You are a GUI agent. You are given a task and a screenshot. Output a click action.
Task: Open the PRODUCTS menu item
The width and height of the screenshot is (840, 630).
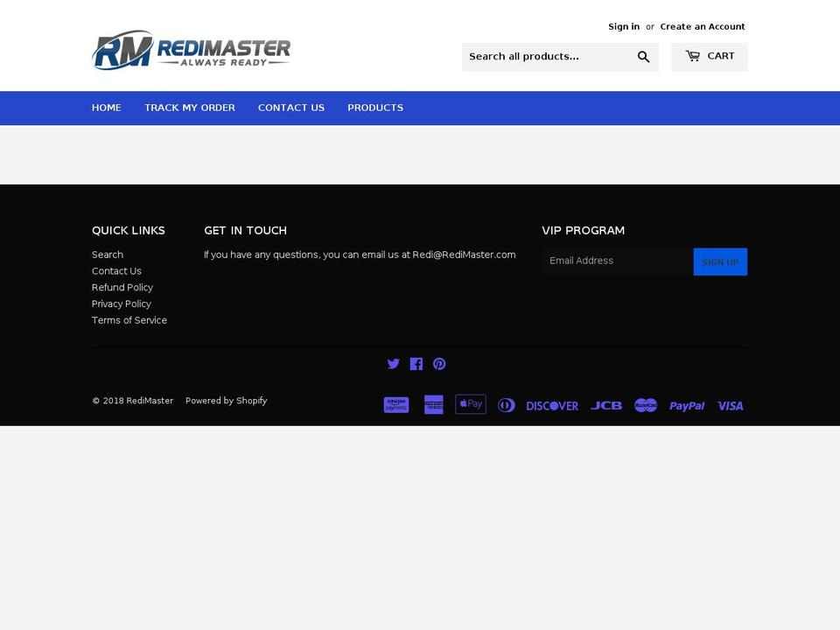tap(375, 108)
